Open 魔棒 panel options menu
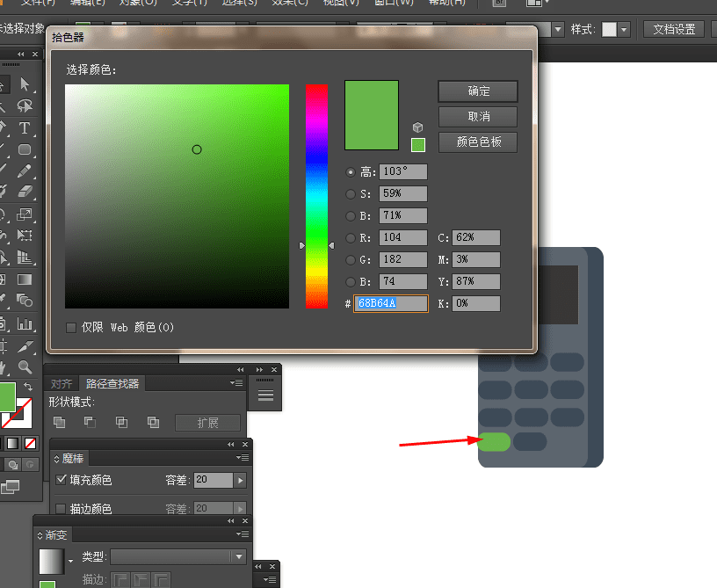717x588 pixels. pos(243,458)
